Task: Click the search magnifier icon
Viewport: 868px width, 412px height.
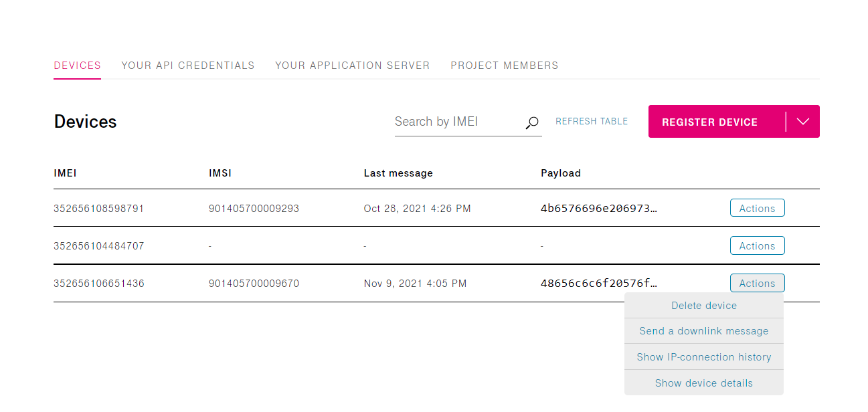Action: [532, 122]
